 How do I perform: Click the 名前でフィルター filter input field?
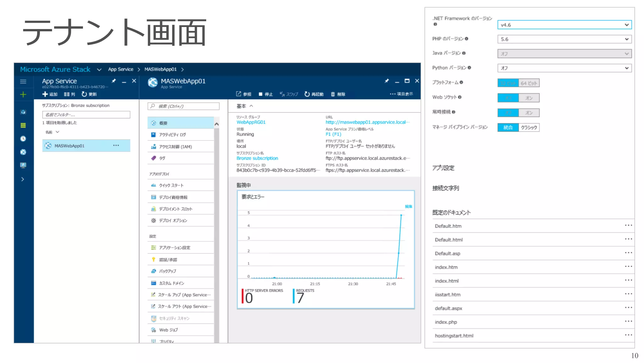point(86,115)
